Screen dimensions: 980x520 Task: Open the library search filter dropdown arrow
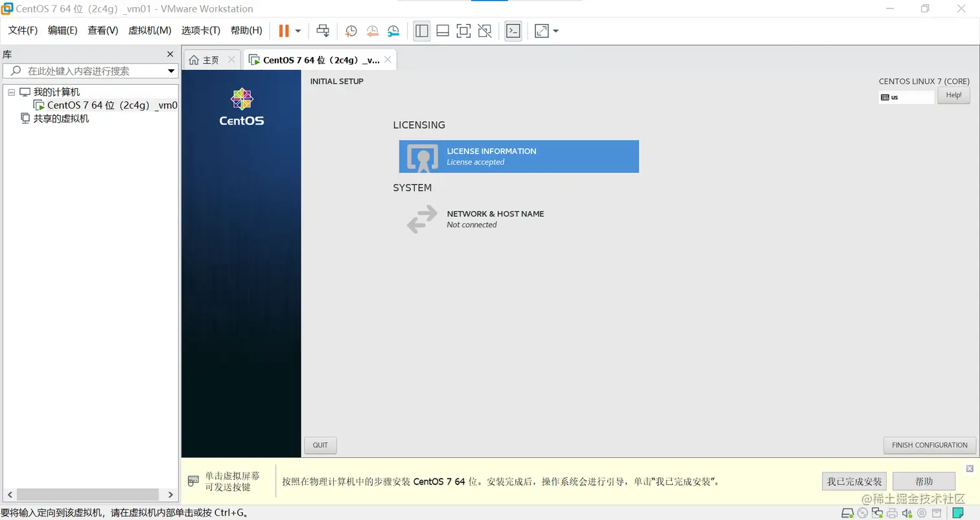(171, 71)
